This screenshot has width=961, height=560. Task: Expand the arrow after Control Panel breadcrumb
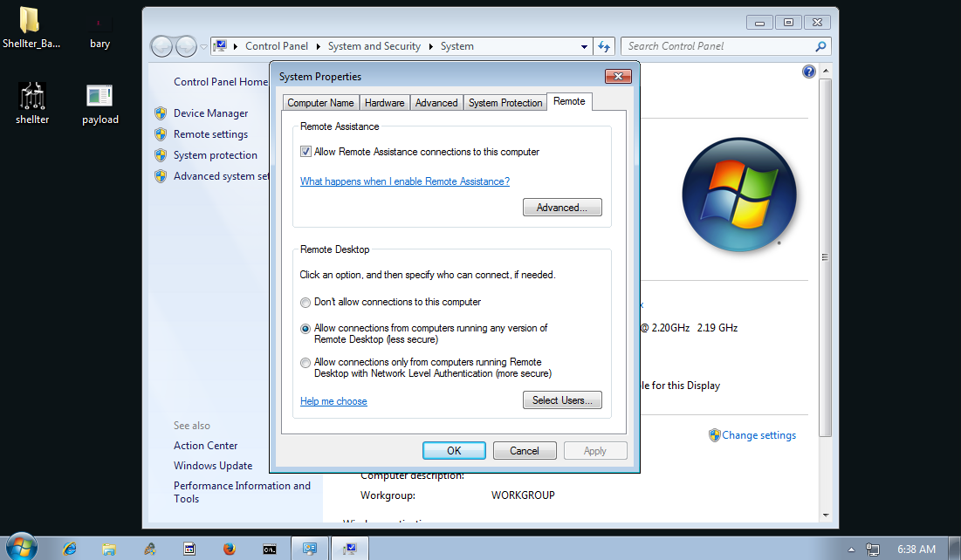click(x=318, y=46)
